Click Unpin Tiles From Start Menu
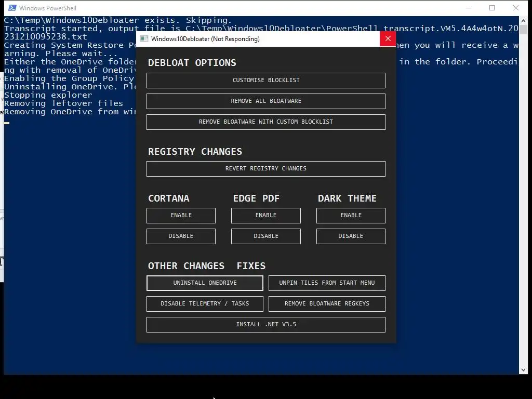 pyautogui.click(x=327, y=283)
